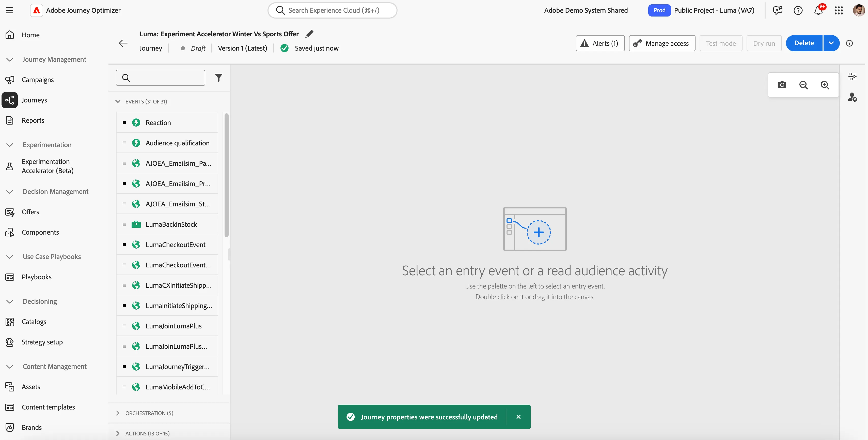Image resolution: width=868 pixels, height=440 pixels.
Task: Open the profile cap rule icon
Action: click(853, 97)
